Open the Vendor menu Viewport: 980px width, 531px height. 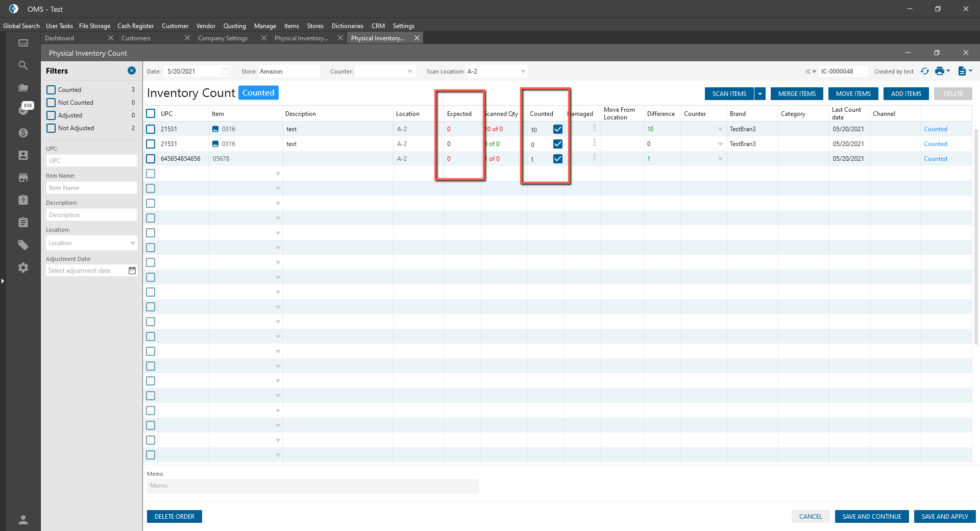[206, 26]
